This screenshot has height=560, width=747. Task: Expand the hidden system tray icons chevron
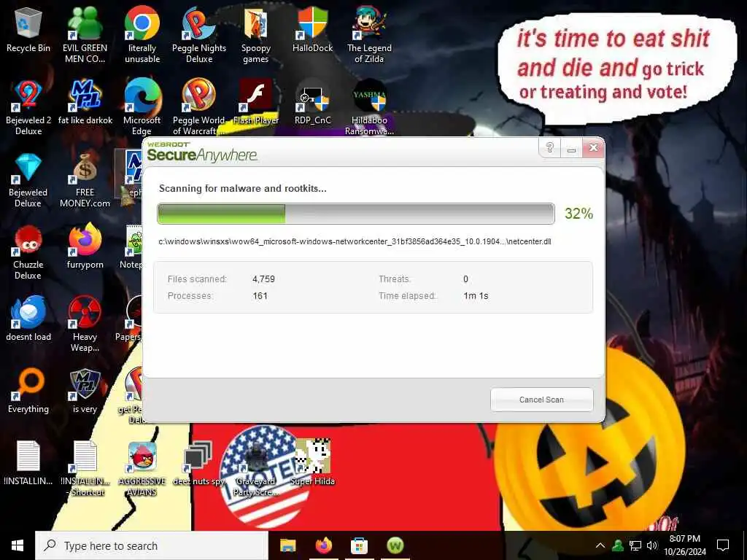pos(600,545)
